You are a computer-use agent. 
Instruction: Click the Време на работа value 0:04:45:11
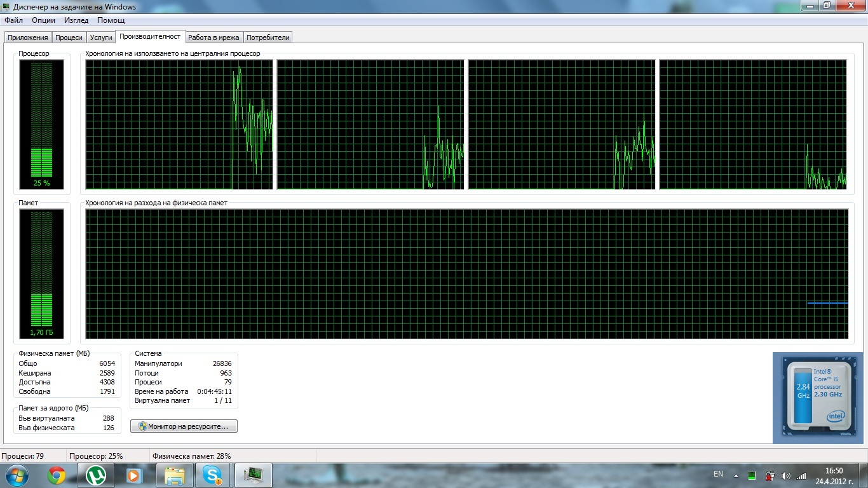pyautogui.click(x=215, y=391)
